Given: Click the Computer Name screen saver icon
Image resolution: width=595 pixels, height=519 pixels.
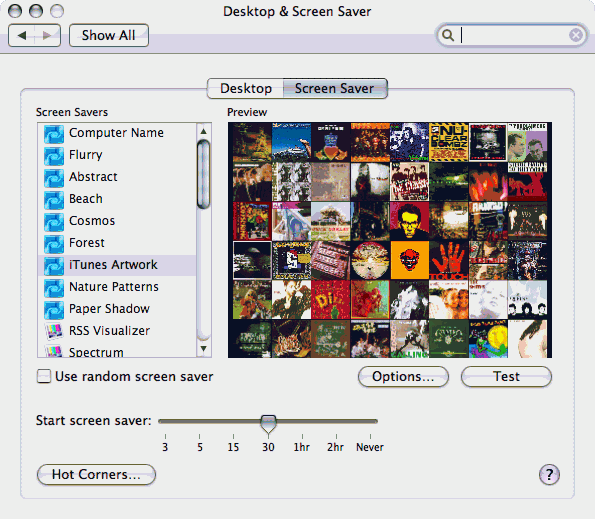Looking at the screenshot, I should [x=54, y=134].
